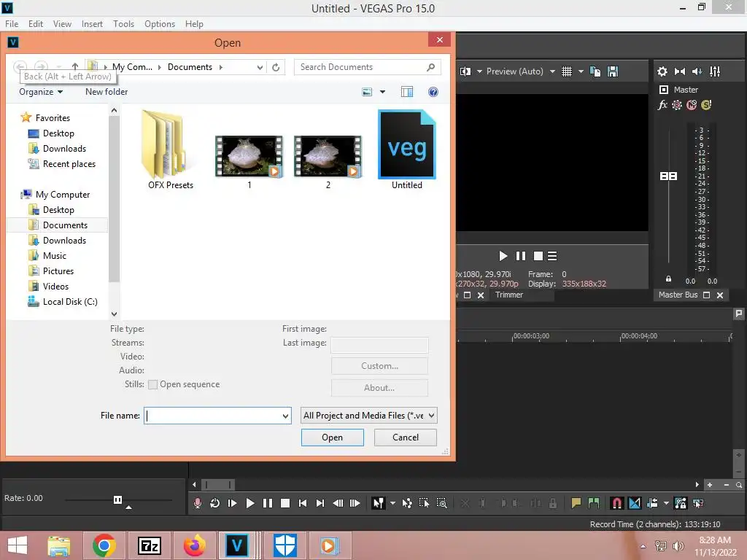This screenshot has width=747, height=560.
Task: Stop playback in timeline transport bar
Action: point(285,503)
